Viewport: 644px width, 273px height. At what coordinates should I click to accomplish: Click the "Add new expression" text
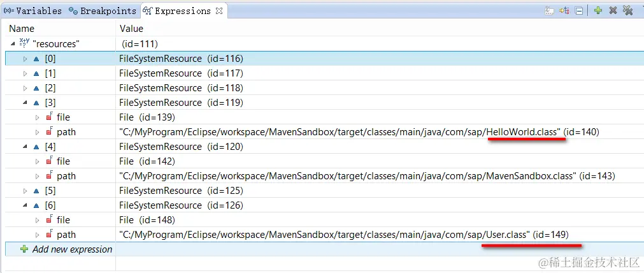[x=72, y=249]
